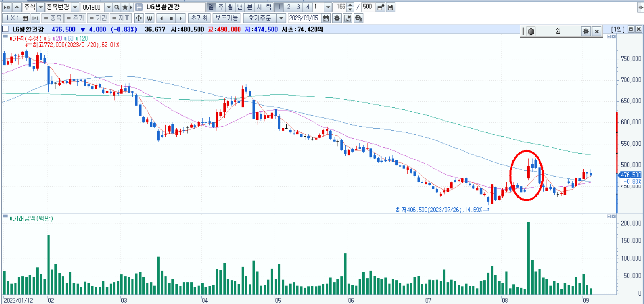Switch to hourly (시) chart period
Viewport: 644px width, 304px height.
tap(259, 7)
